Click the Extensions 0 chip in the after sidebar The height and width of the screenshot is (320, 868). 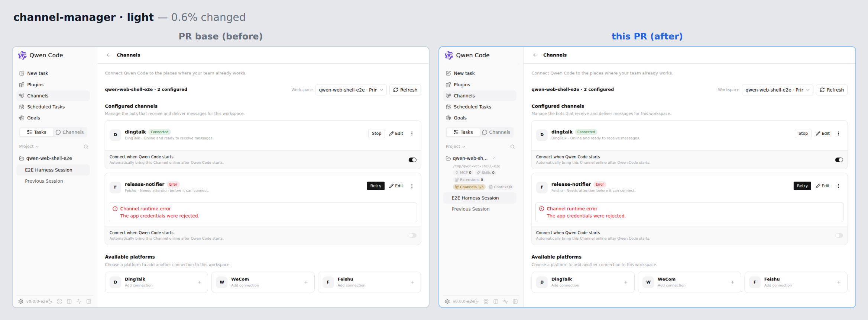(469, 180)
